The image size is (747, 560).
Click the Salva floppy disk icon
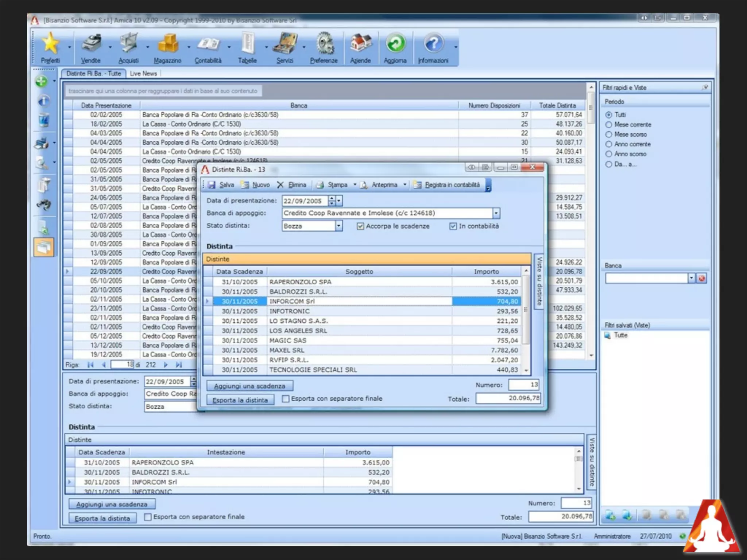tap(212, 185)
